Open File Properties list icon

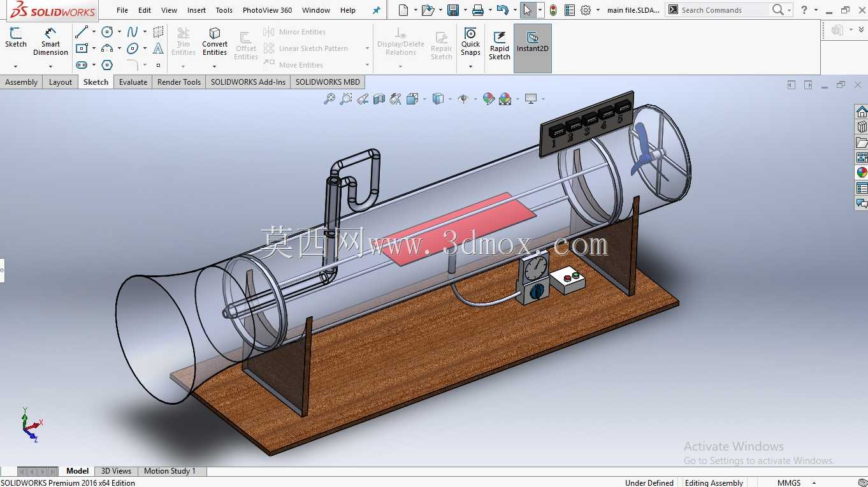pyautogui.click(x=570, y=10)
